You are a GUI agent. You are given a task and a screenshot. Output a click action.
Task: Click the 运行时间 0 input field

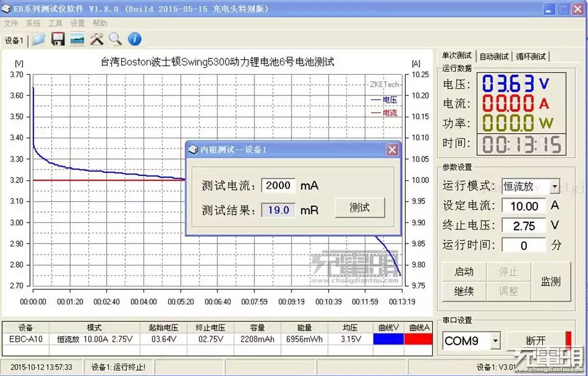click(524, 245)
